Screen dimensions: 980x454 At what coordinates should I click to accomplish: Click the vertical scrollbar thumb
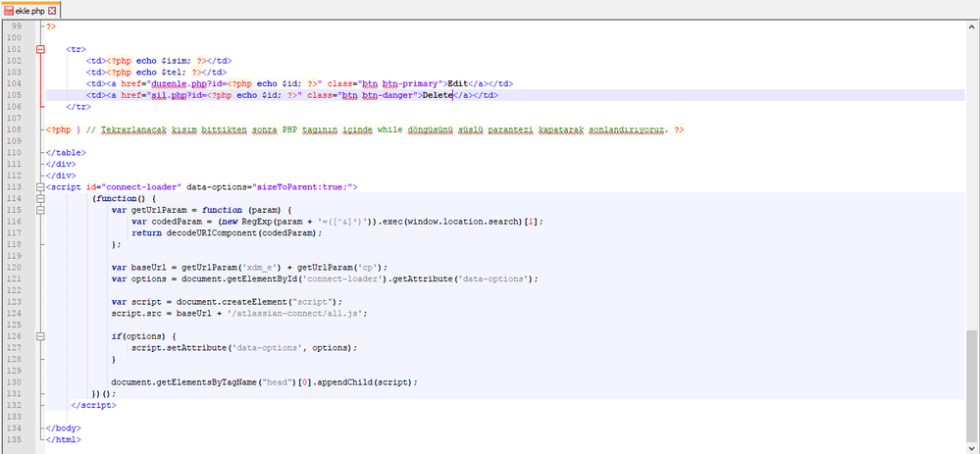click(x=972, y=386)
